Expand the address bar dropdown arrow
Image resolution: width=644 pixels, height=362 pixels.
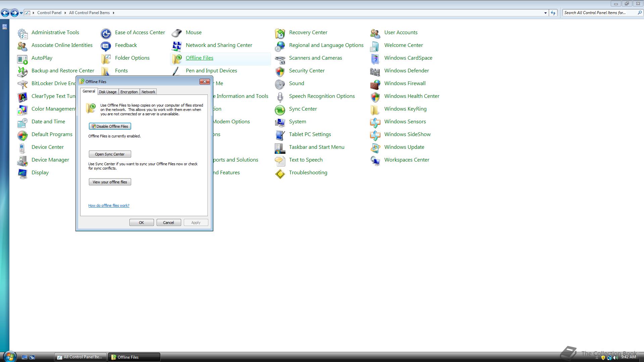pyautogui.click(x=545, y=13)
